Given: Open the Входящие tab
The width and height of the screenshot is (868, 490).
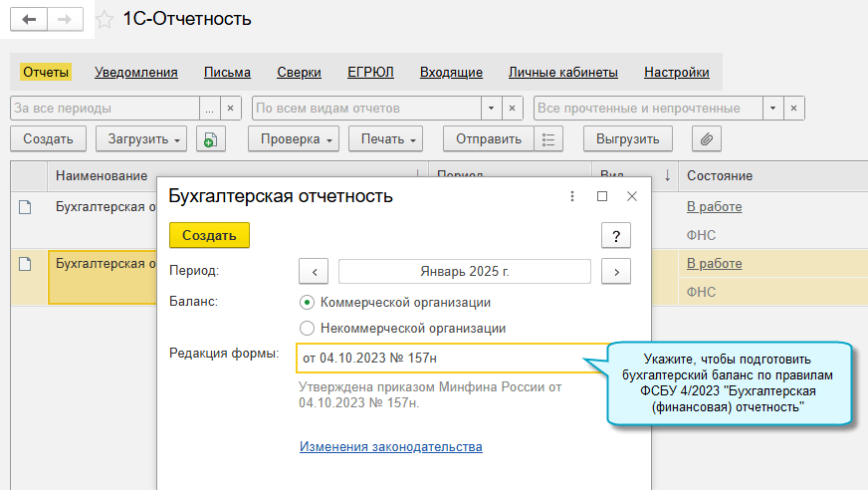Looking at the screenshot, I should click(451, 72).
